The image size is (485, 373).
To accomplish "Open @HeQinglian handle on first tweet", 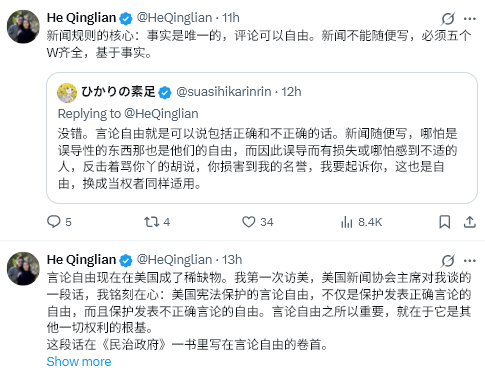I will tap(174, 18).
